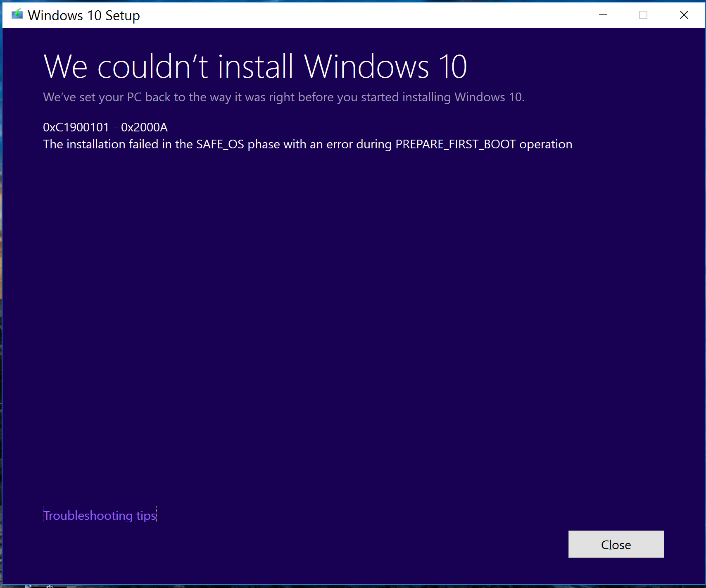This screenshot has height=588, width=706.
Task: Click the Windows 10 Setup title bar icon
Action: click(17, 15)
